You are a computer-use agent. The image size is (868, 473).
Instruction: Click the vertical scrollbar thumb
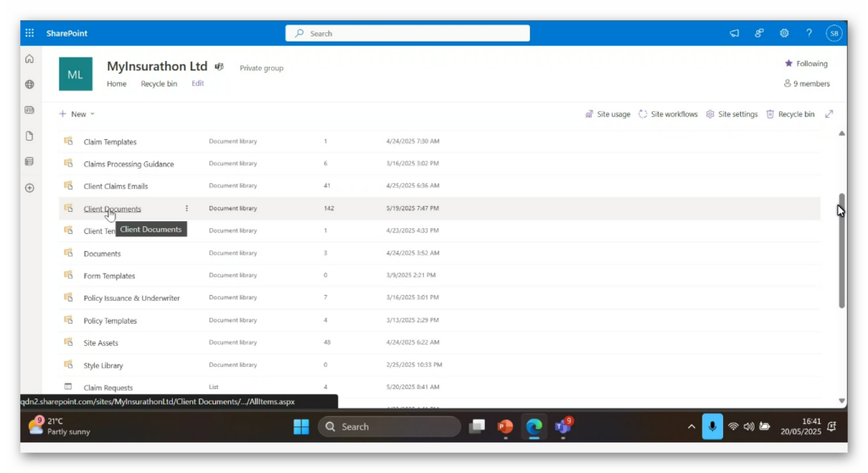pos(842,250)
